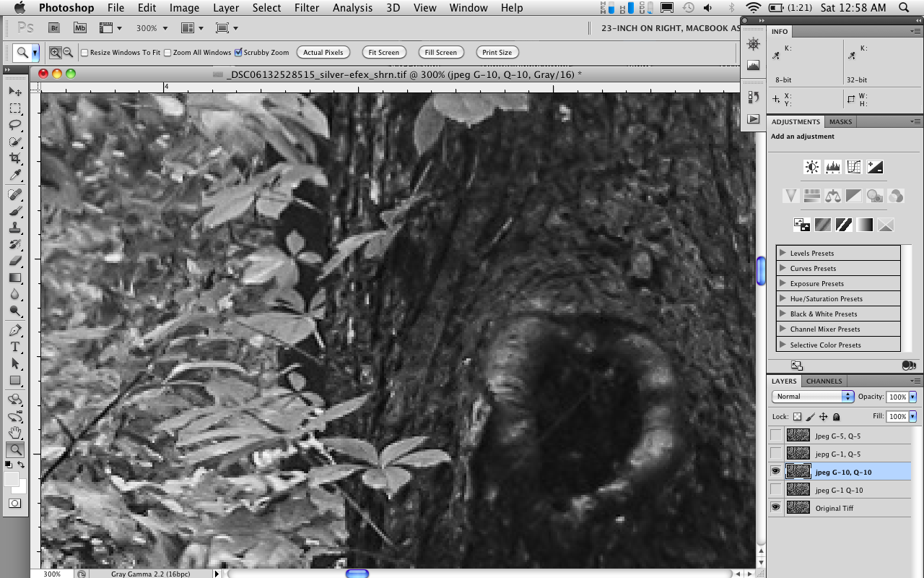Switch to the Masks tab

840,121
